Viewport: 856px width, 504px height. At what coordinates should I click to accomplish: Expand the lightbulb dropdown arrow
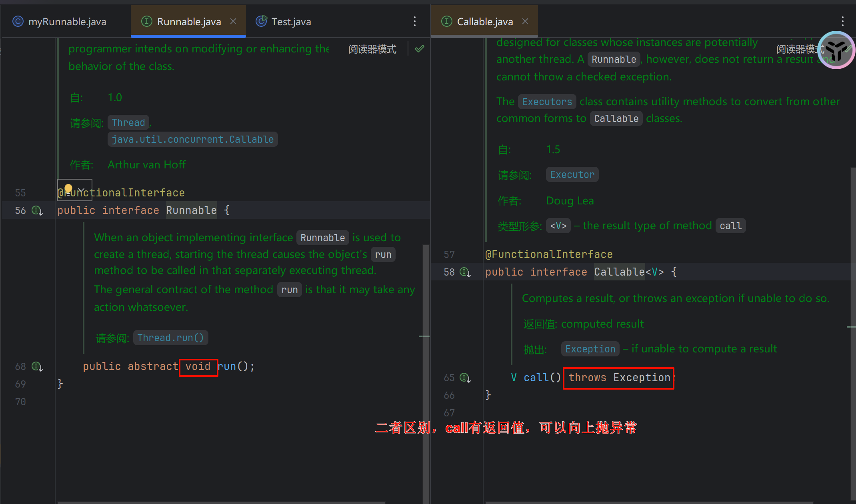(x=82, y=190)
